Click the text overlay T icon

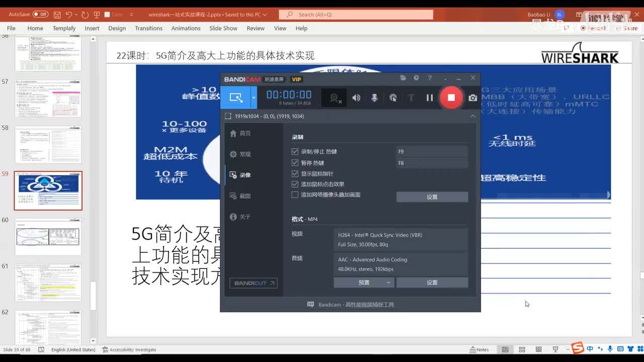point(411,98)
